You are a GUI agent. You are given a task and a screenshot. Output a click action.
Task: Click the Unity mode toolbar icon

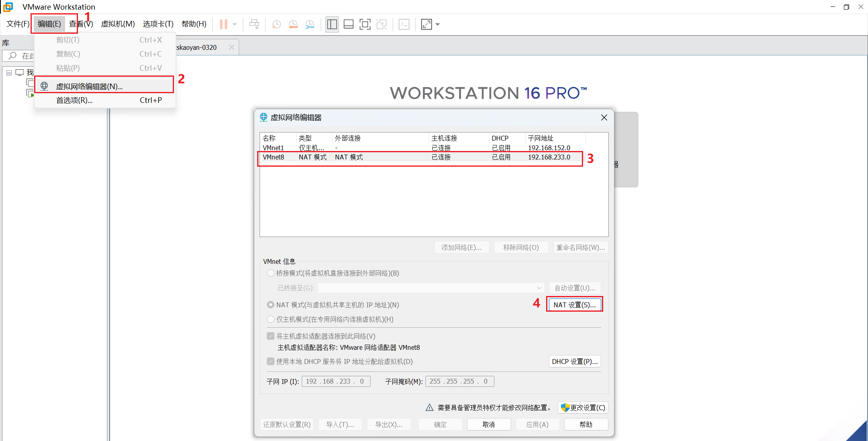[381, 24]
